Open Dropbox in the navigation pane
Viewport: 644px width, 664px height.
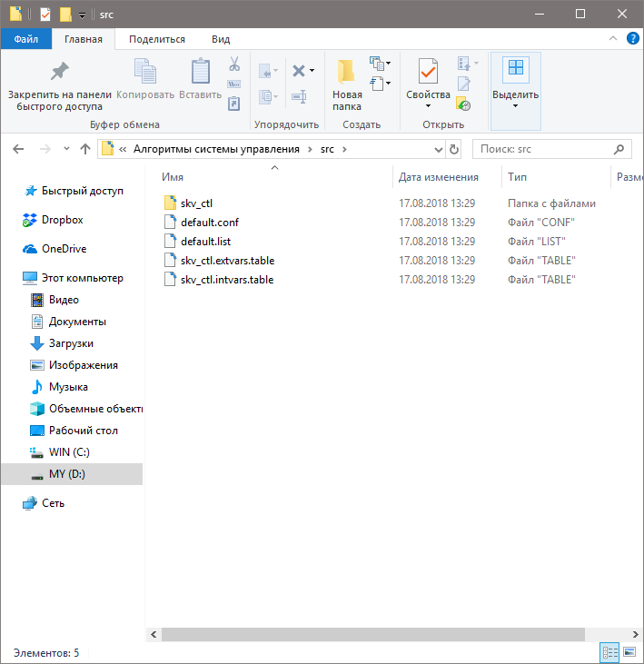[x=62, y=220]
